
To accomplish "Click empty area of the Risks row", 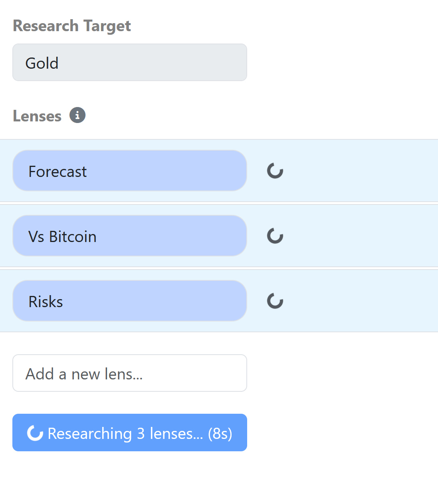I will coord(359,301).
